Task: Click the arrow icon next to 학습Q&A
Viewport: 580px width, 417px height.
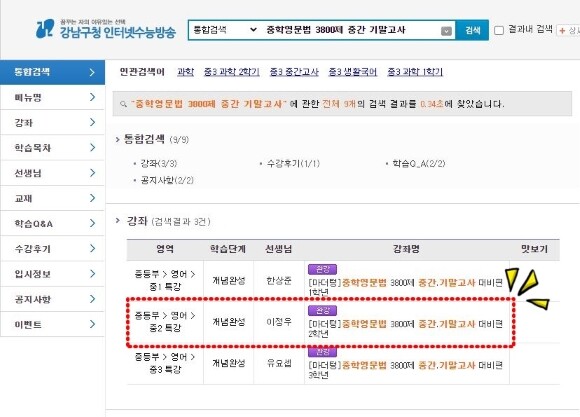Action: click(x=92, y=223)
